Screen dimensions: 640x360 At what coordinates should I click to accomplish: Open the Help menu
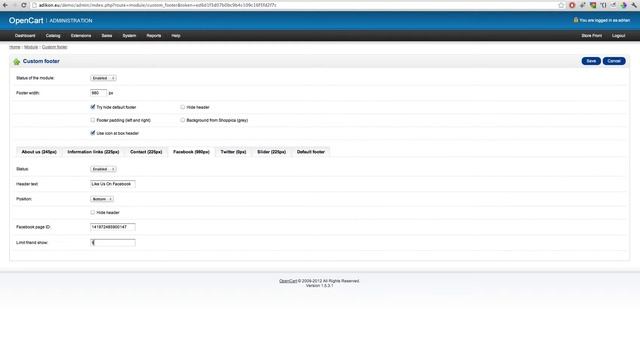pyautogui.click(x=176, y=36)
